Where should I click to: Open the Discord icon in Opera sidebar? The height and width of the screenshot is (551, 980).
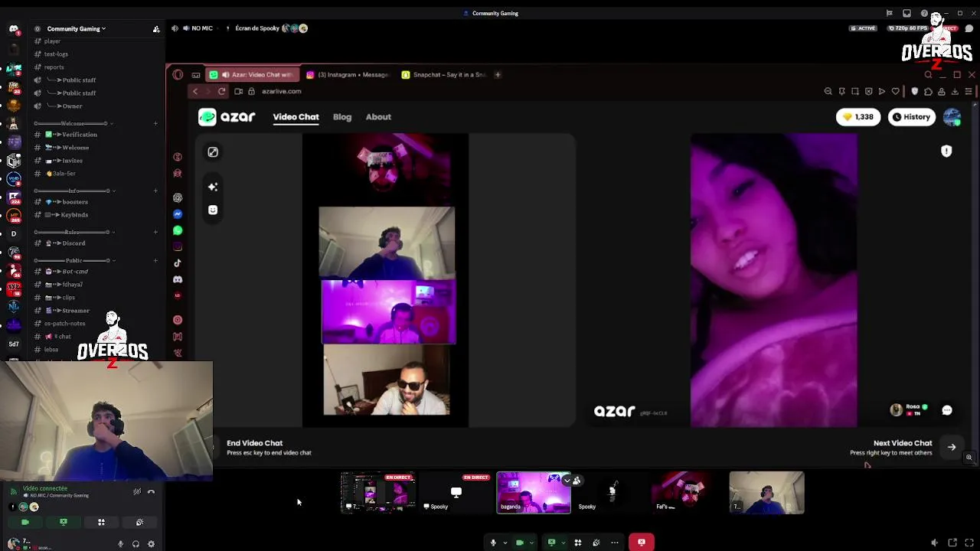tap(178, 279)
